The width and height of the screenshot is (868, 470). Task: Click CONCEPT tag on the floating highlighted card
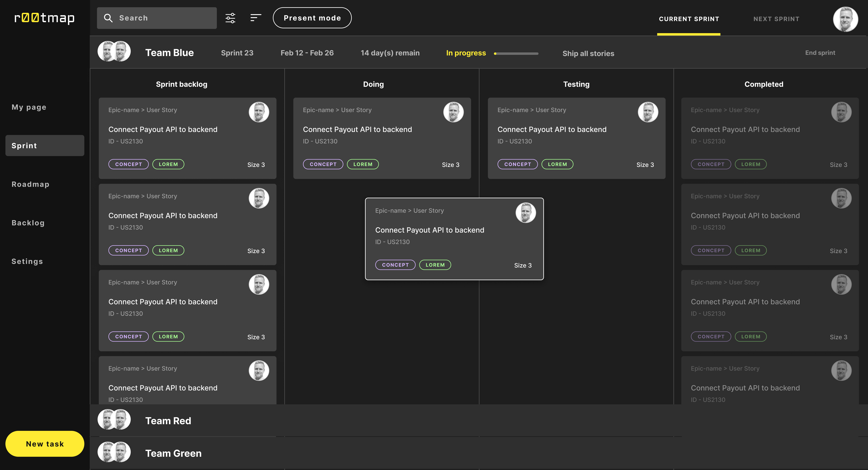click(x=395, y=265)
